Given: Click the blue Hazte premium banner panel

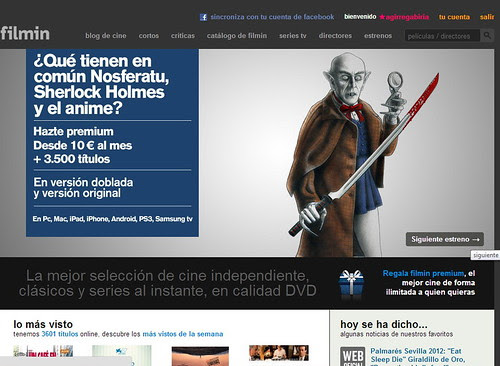Looking at the screenshot, I should pyautogui.click(x=112, y=143).
